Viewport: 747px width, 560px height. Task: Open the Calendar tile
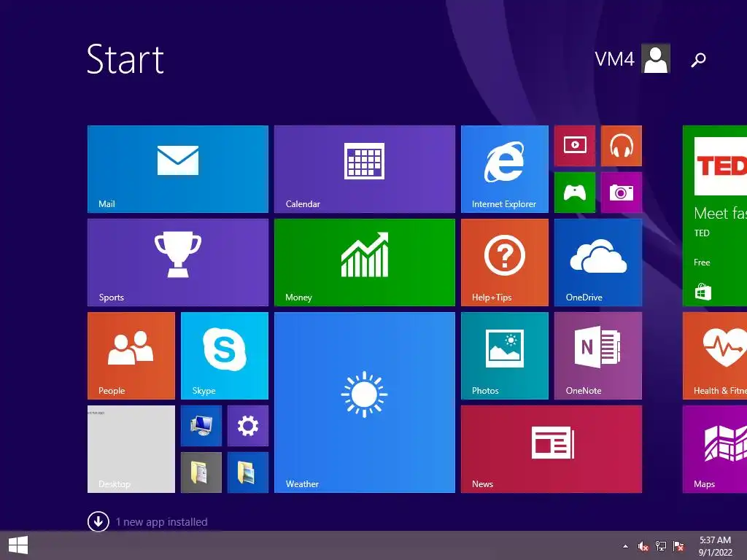tap(365, 169)
